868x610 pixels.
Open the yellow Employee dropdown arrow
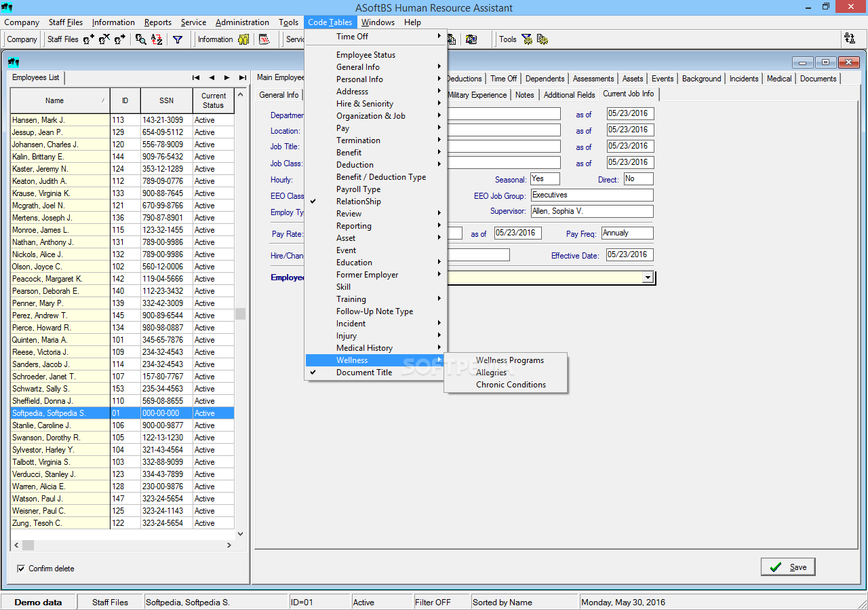pos(648,278)
